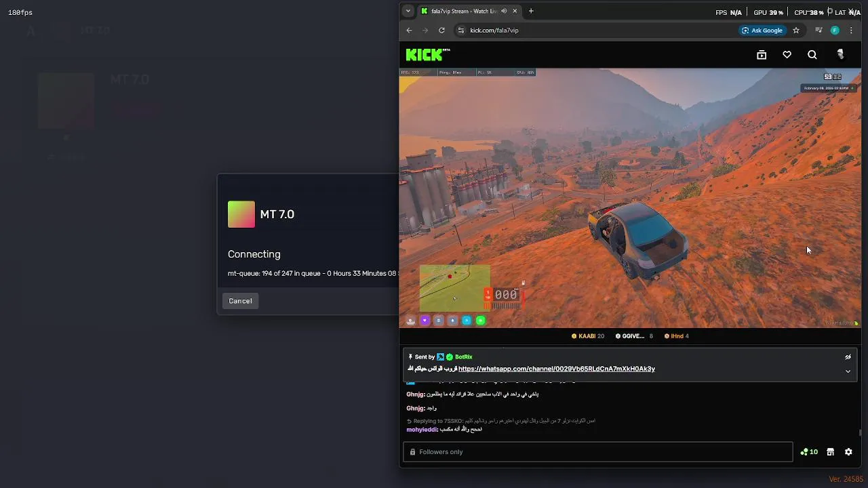Click the green stream overlay icon
This screenshot has width=868, height=488.
(x=481, y=321)
